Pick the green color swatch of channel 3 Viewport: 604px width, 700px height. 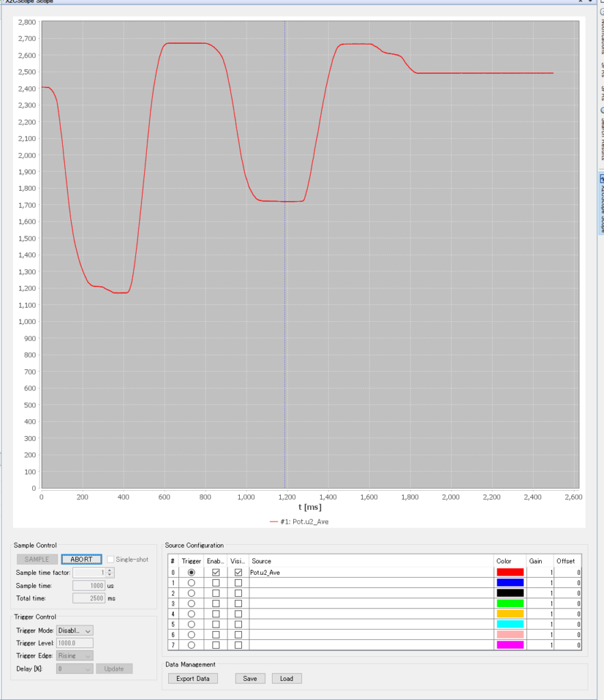coord(510,603)
